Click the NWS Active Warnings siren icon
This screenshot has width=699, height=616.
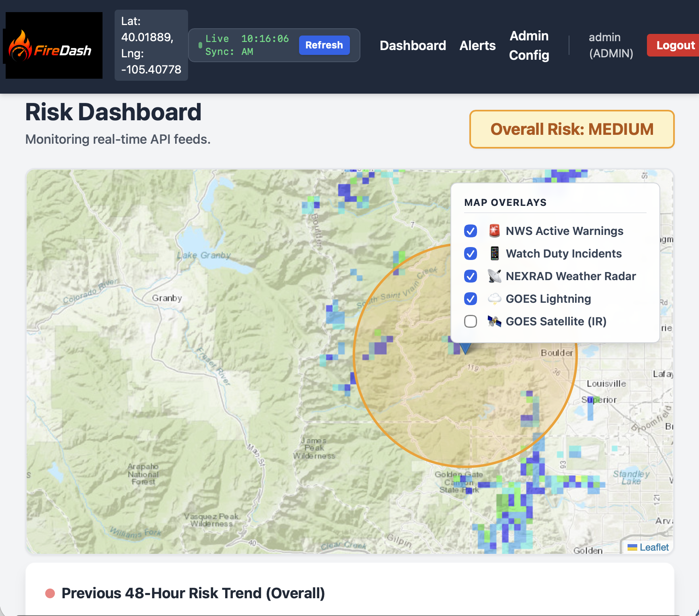pos(494,231)
